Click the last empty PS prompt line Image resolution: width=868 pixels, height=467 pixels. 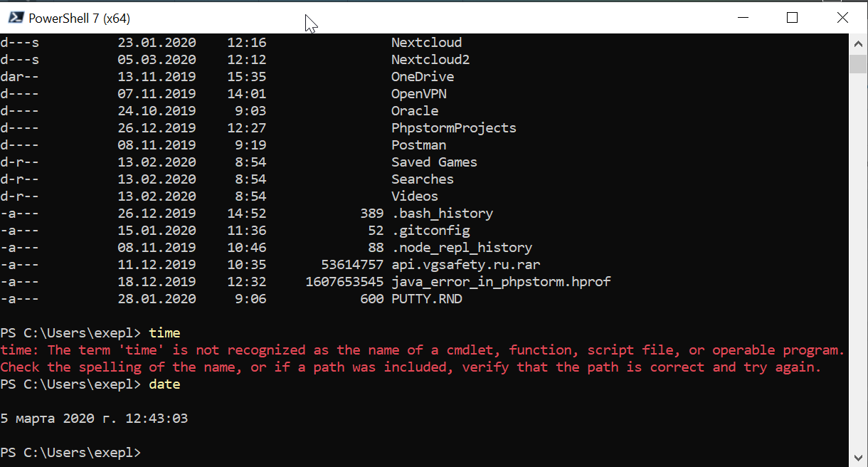coord(71,453)
